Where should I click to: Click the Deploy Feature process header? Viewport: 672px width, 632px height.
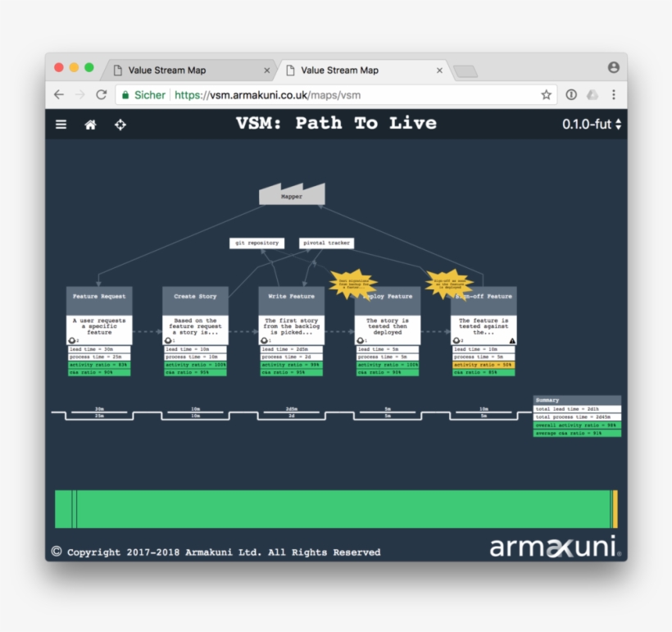pos(388,301)
